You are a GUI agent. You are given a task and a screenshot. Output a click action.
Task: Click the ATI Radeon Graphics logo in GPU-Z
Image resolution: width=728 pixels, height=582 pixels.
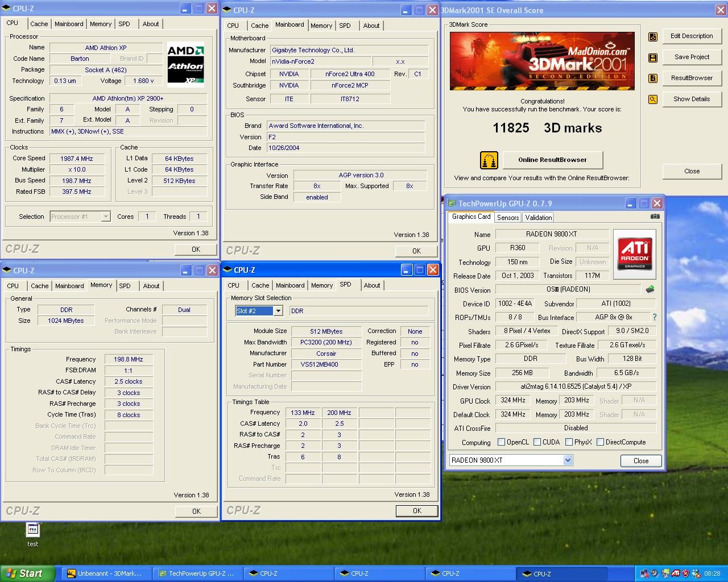click(x=635, y=254)
